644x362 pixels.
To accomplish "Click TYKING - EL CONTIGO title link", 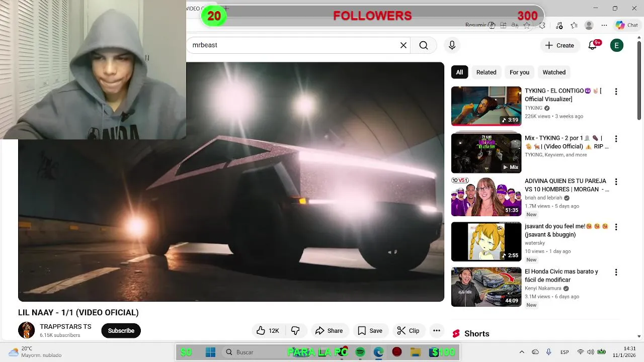I will pos(563,95).
